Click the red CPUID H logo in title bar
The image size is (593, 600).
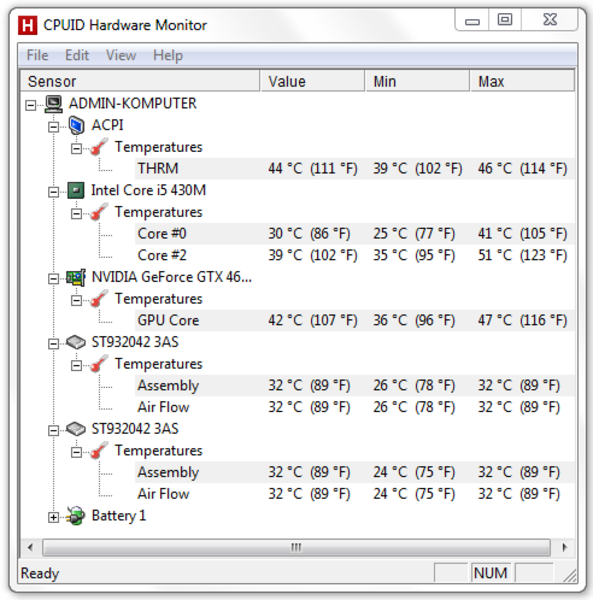click(x=28, y=25)
